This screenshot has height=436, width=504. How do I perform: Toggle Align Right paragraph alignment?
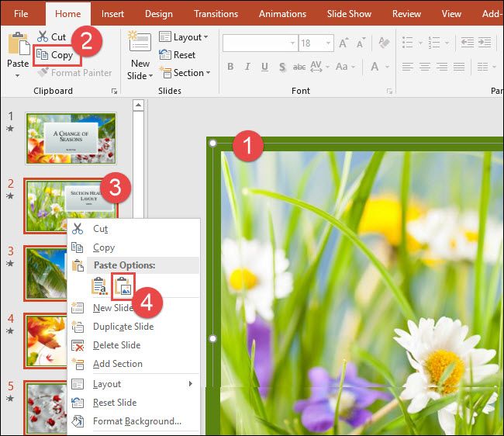[442, 67]
